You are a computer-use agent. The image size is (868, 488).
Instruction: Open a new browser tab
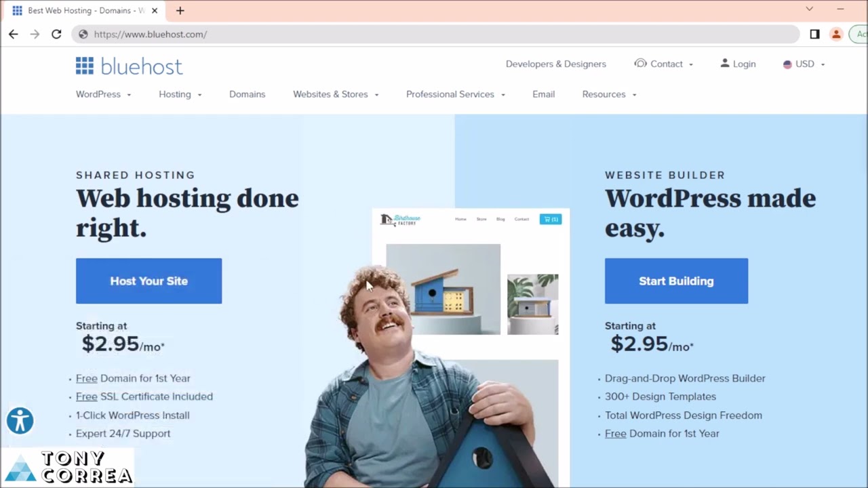pyautogui.click(x=180, y=11)
